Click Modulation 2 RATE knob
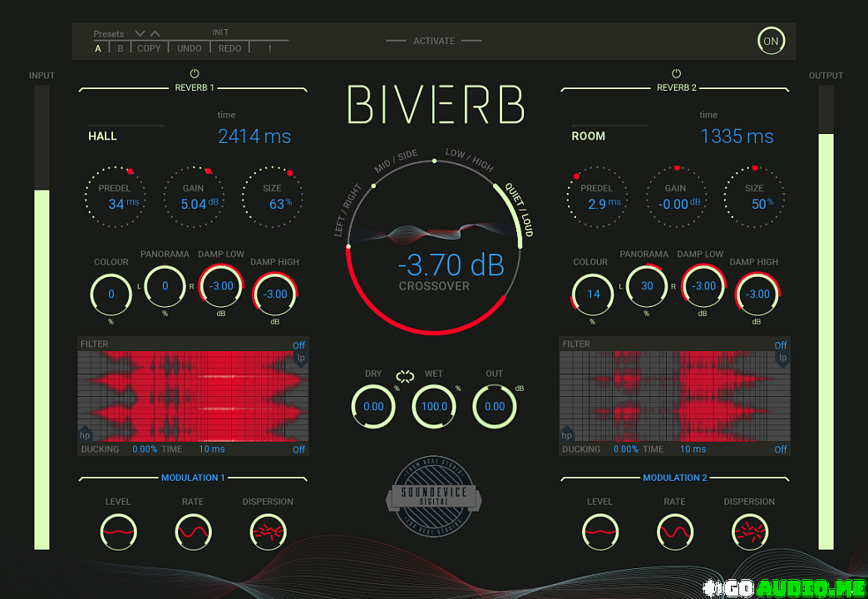 point(675,532)
